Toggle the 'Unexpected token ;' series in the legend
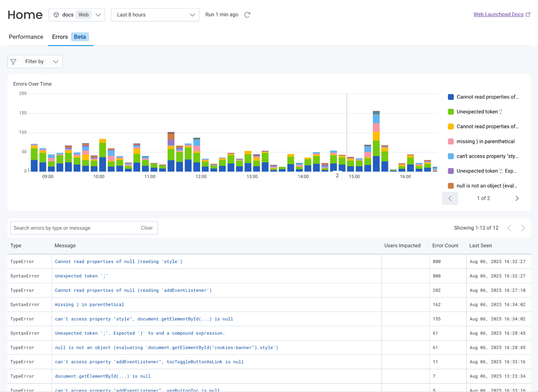The image size is (538, 392). [479, 111]
